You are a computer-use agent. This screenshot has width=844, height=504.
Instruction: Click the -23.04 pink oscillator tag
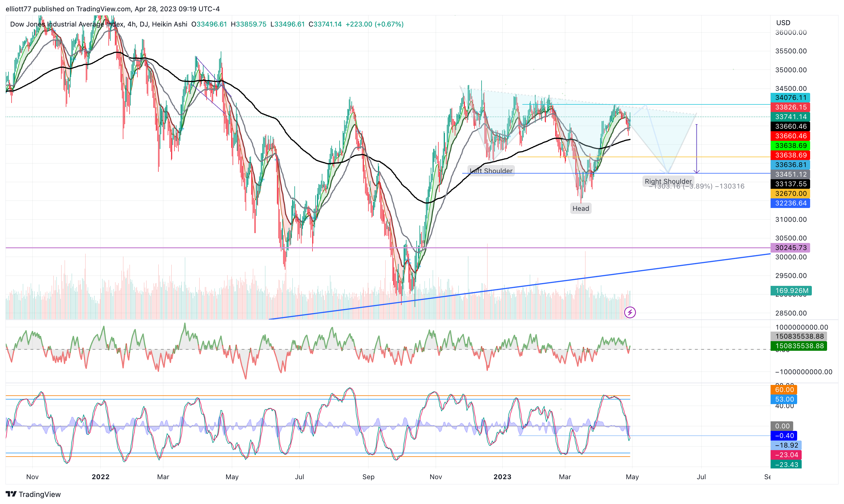(x=786, y=455)
